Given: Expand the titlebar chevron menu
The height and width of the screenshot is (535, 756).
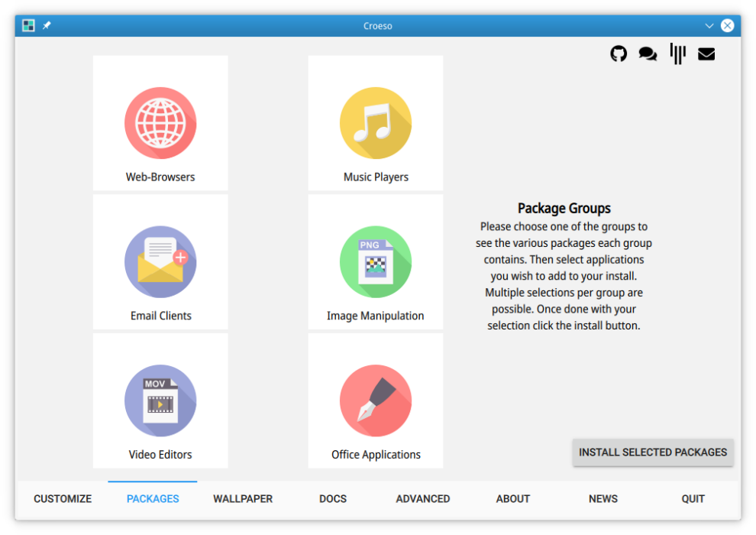Looking at the screenshot, I should (709, 25).
